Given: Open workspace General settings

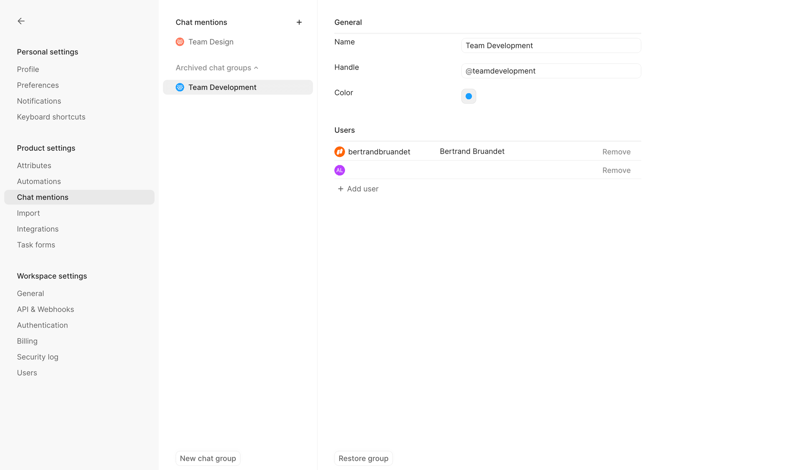Looking at the screenshot, I should pos(31,293).
